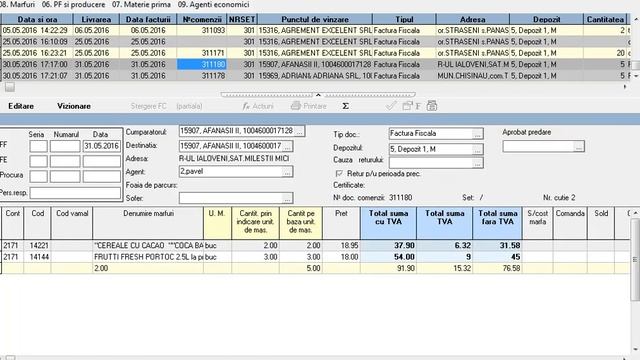This screenshot has height=360, width=640.
Task: Click the FF Numarul input field
Action: pos(65,146)
